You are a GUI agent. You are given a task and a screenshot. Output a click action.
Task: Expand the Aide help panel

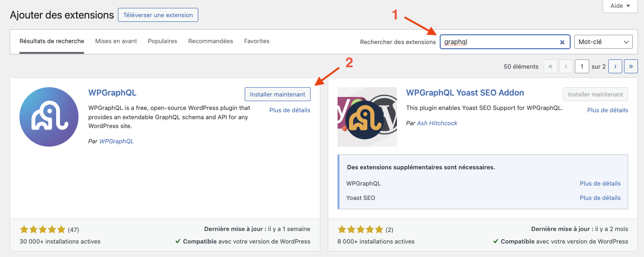coord(620,6)
